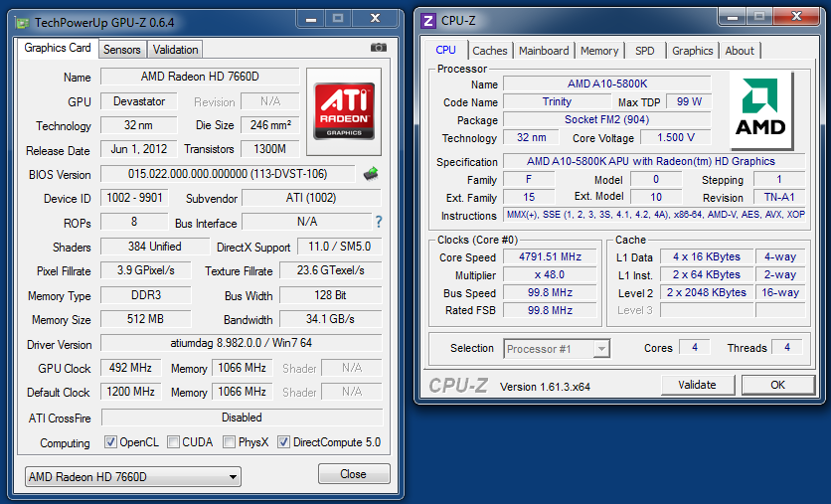Open the AMD Radeon HD 7660D GPU dropdown

point(133,477)
